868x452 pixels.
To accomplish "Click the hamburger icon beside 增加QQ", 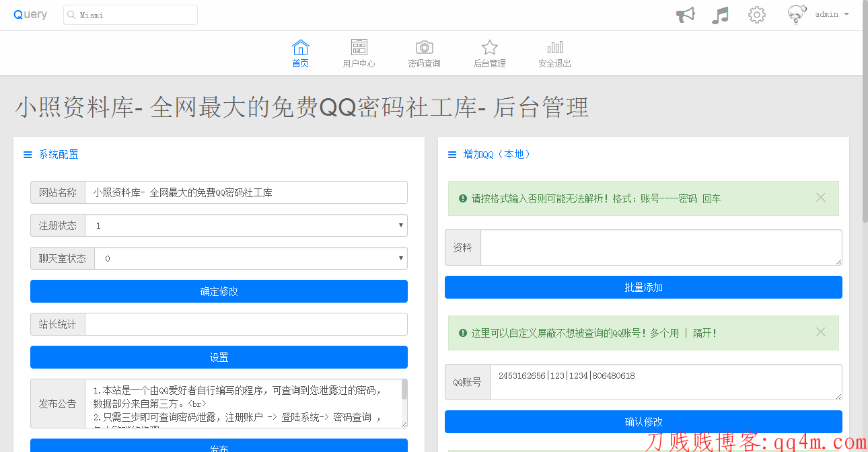I will [452, 155].
